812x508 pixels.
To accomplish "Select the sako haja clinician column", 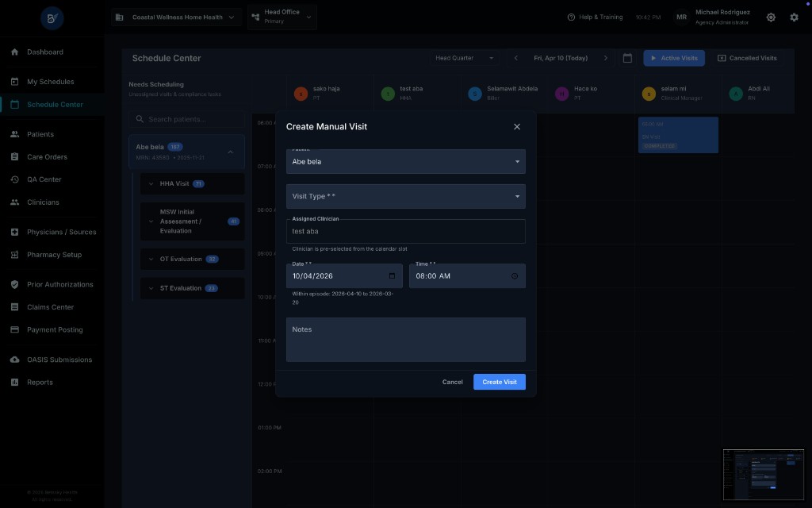I will pos(330,94).
